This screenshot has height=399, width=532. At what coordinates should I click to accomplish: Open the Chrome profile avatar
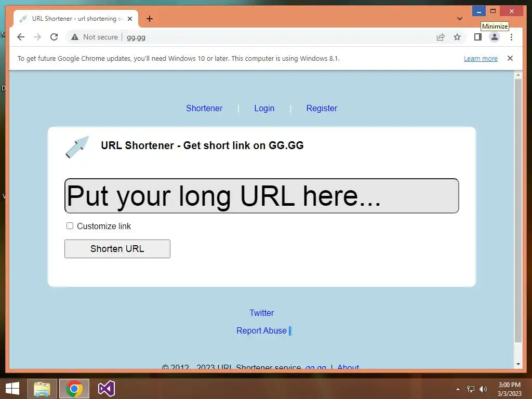[x=495, y=37]
